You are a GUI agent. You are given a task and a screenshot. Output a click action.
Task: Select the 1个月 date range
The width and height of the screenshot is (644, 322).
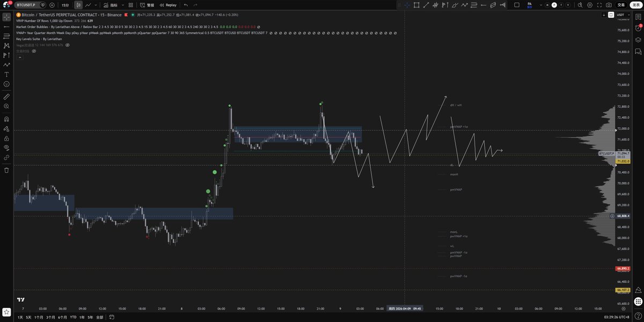(x=39, y=317)
